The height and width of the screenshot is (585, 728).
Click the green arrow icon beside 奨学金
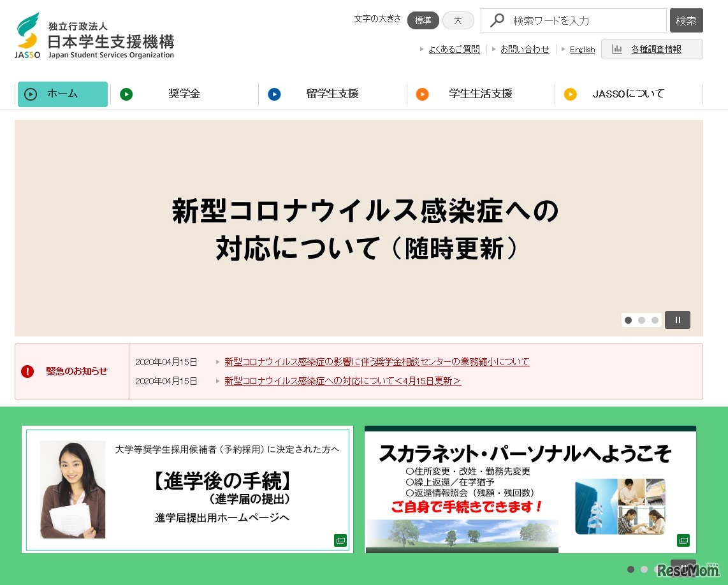126,94
